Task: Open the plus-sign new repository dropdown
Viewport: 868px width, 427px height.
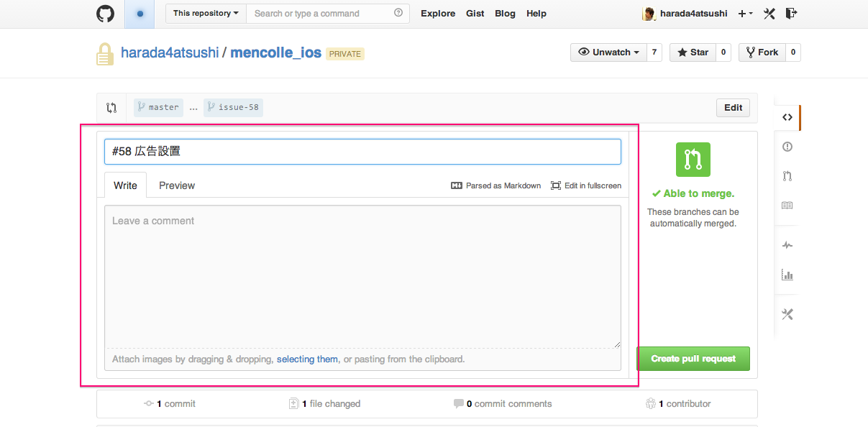Action: point(745,13)
